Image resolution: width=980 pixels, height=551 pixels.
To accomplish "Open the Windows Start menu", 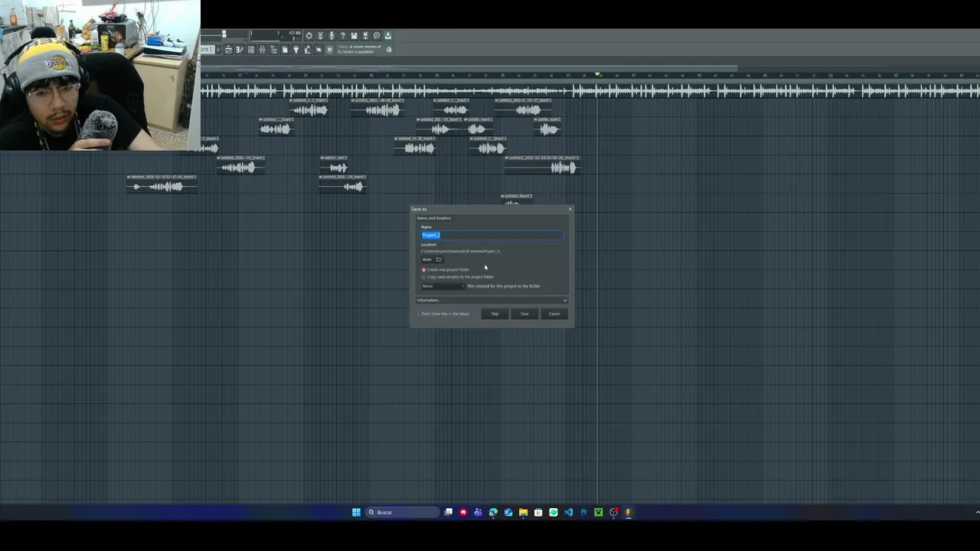I will 356,512.
